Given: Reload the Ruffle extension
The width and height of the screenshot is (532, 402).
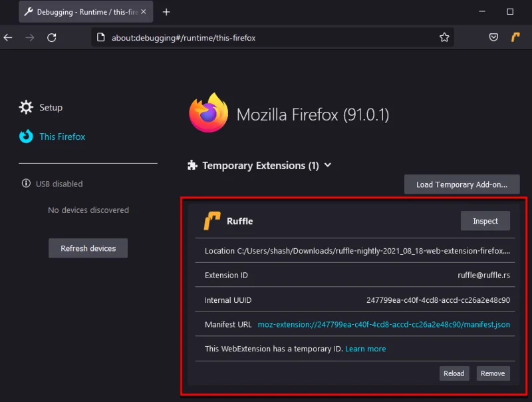Looking at the screenshot, I should point(454,373).
